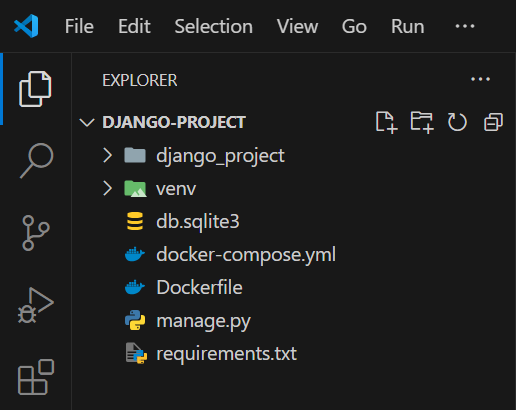Open the Source Control view
Image resolution: width=516 pixels, height=410 pixels.
pos(36,233)
